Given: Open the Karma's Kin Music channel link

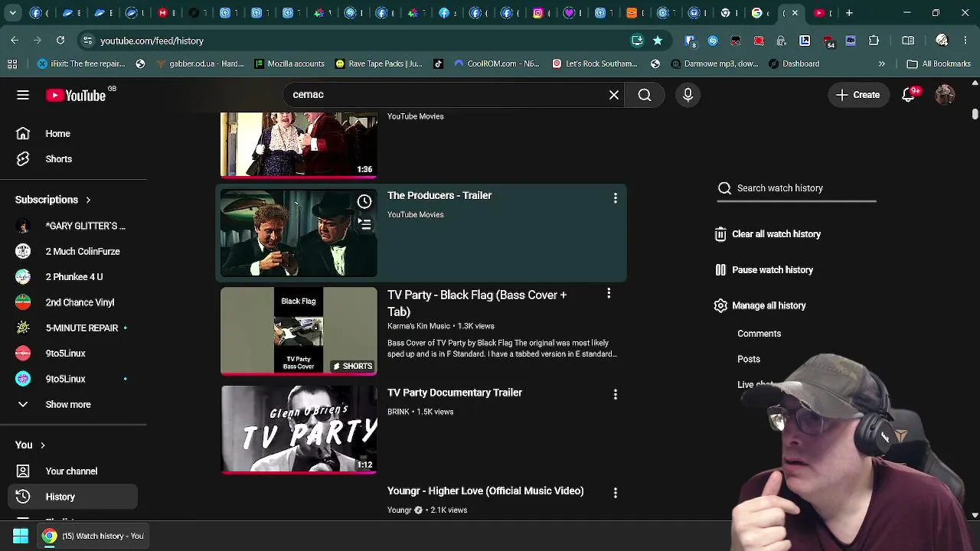Looking at the screenshot, I should point(419,326).
